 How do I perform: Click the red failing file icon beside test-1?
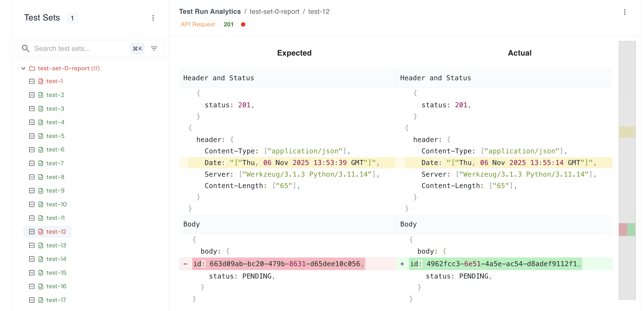41,81
